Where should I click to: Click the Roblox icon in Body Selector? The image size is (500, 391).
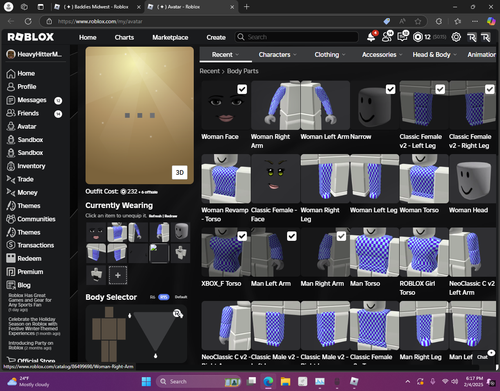178,314
